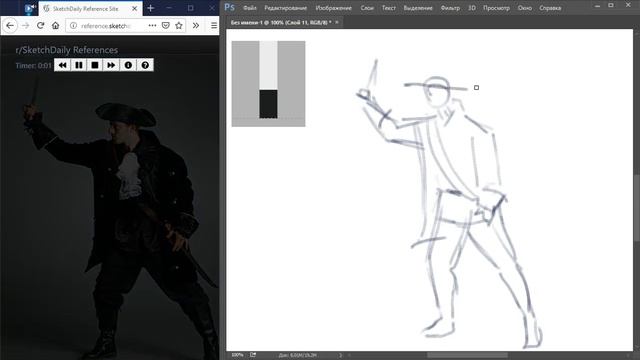Screen dimensions: 640x360
Task: Open the Редактирование menu
Action: [x=285, y=8]
